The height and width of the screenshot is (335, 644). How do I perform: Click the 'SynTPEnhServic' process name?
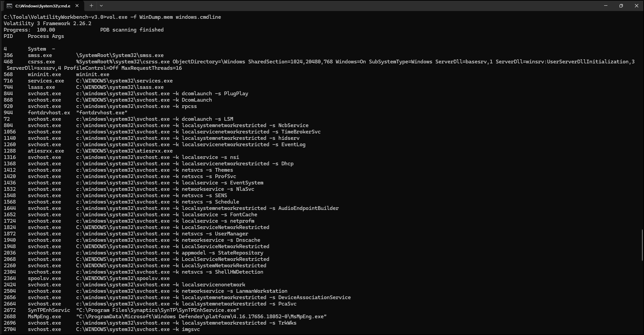point(49,310)
